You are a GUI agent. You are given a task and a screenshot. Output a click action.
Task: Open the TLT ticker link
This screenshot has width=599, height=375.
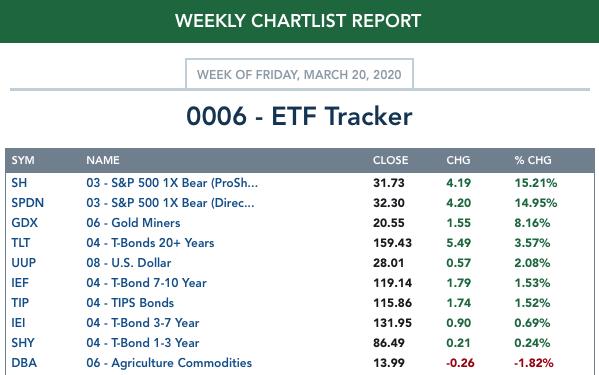pos(21,243)
